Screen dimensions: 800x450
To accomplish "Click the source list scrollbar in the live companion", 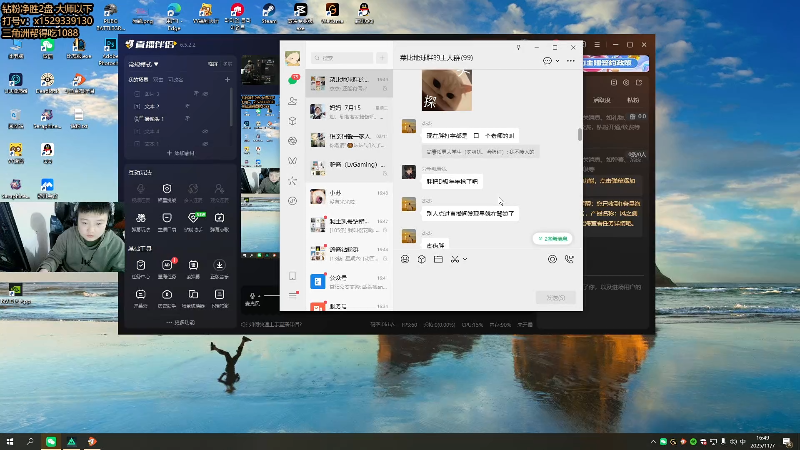I will 232,107.
